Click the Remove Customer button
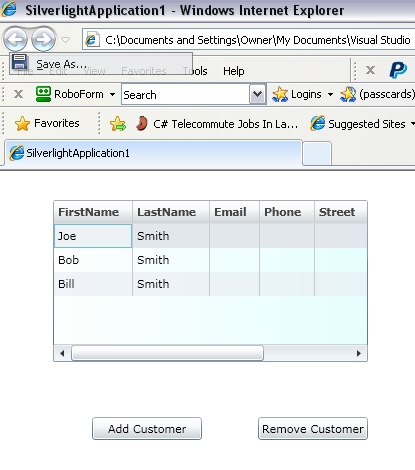The height and width of the screenshot is (470, 415). pos(313,429)
